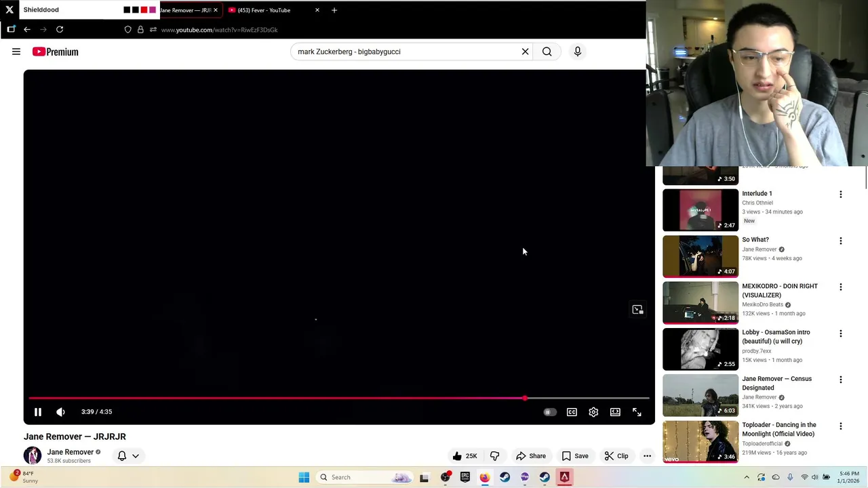Enter fullscreen in the video player
The height and width of the screenshot is (488, 868).
click(x=637, y=412)
